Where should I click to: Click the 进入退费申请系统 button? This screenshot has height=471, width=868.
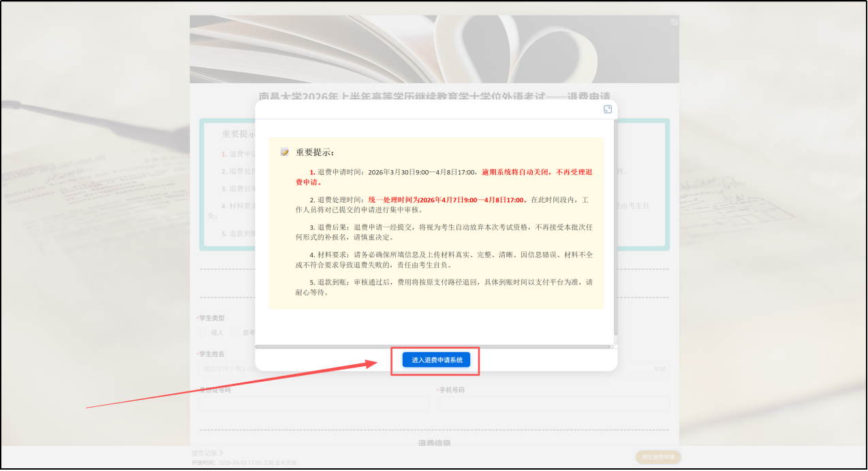(437, 359)
